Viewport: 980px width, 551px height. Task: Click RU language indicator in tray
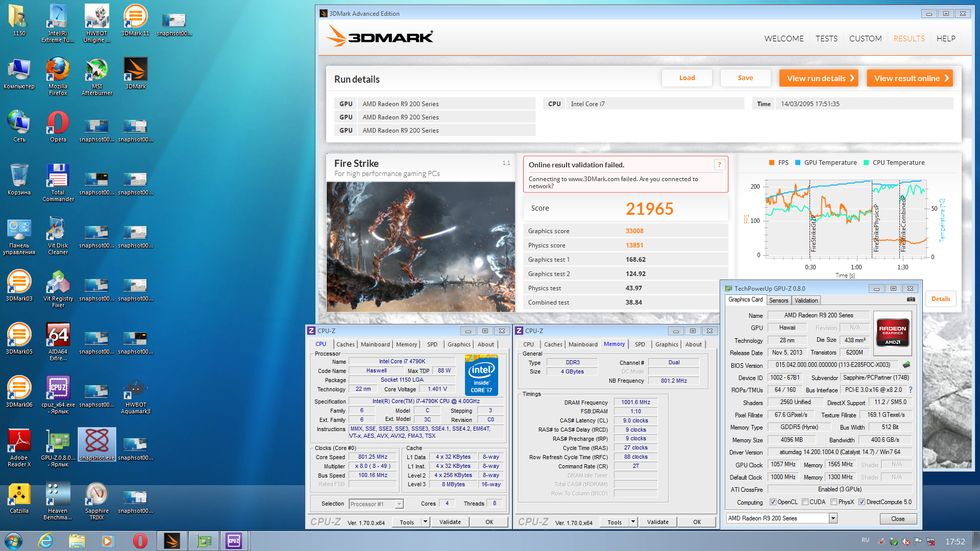865,540
